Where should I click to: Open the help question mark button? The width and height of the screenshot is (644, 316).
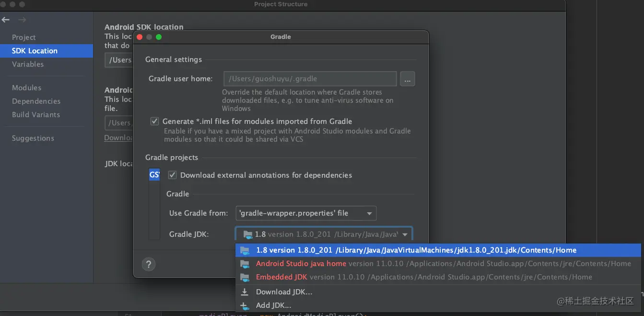pos(149,264)
